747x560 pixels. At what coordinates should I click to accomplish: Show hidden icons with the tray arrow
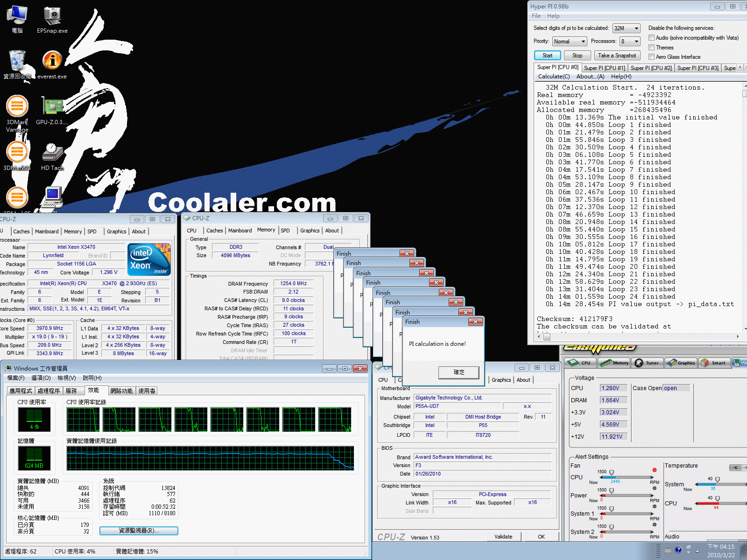pyautogui.click(x=698, y=551)
